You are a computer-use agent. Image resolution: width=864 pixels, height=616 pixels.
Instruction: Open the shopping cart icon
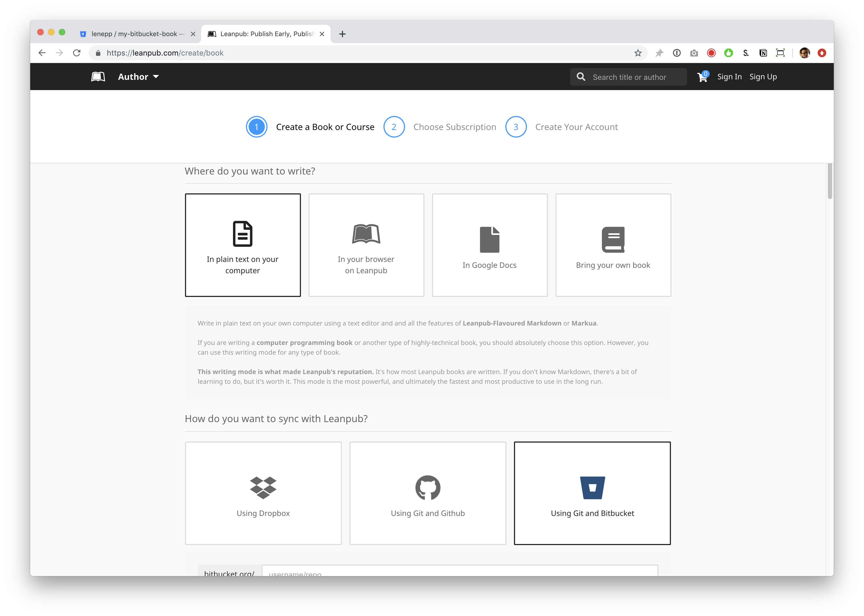click(x=702, y=77)
